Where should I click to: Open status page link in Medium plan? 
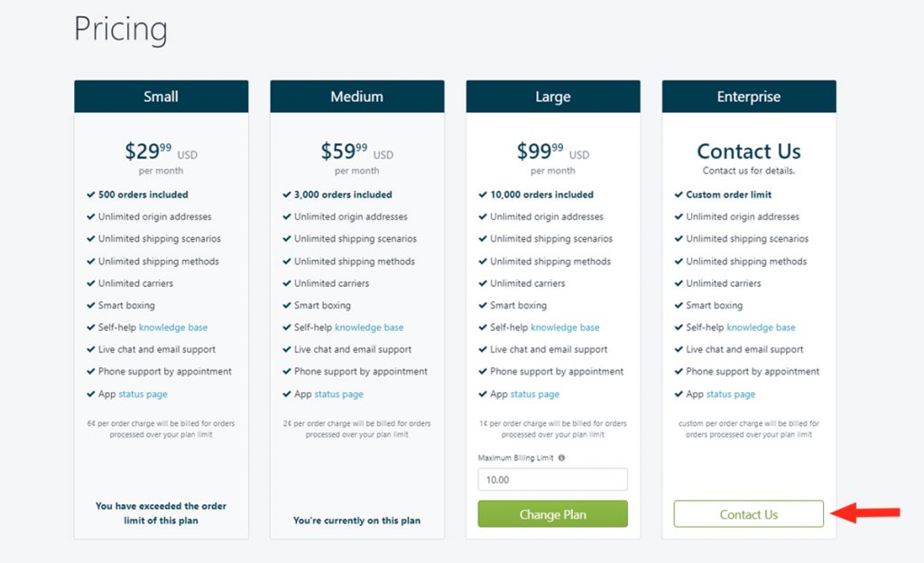click(x=339, y=394)
